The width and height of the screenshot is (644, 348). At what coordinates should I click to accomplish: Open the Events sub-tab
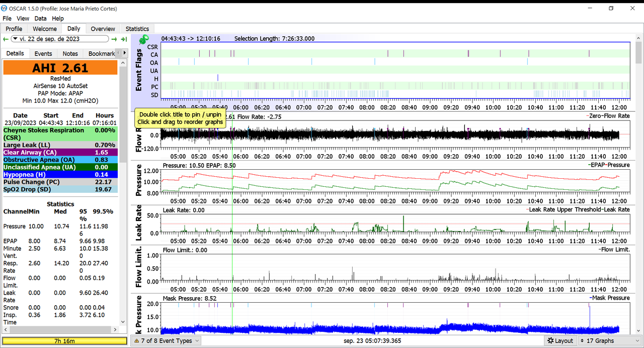(43, 53)
